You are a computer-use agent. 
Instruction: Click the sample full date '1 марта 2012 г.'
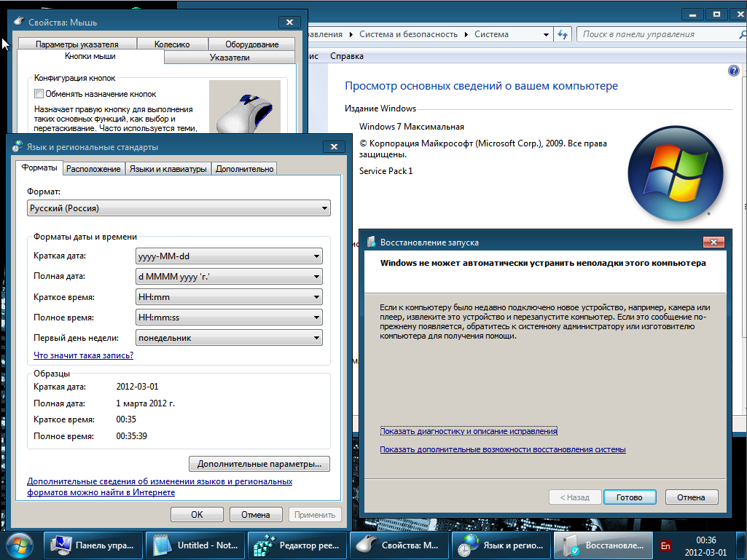[145, 403]
